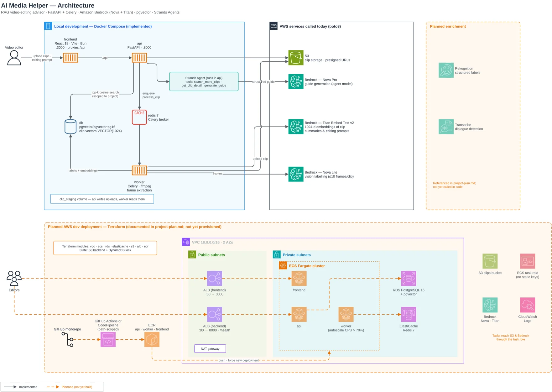
Task: Select the CloudWatch Logs icon
Action: tap(528, 305)
